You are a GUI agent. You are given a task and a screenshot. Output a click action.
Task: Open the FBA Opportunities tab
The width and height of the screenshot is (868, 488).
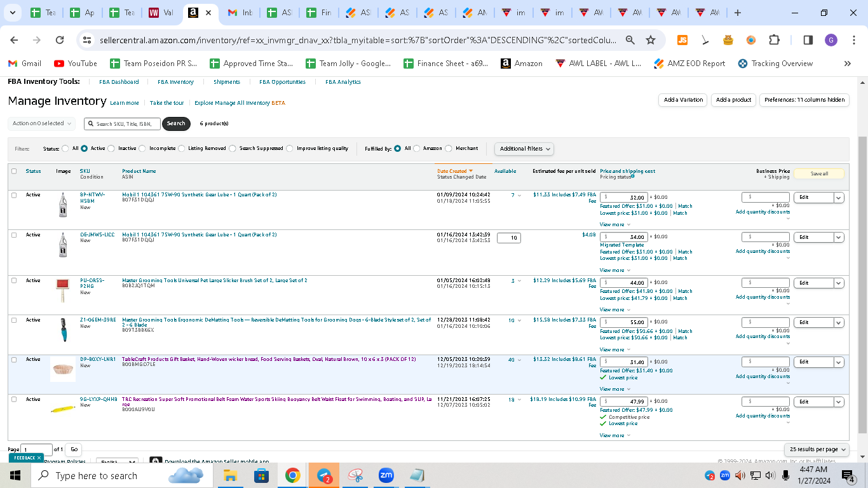click(x=282, y=82)
